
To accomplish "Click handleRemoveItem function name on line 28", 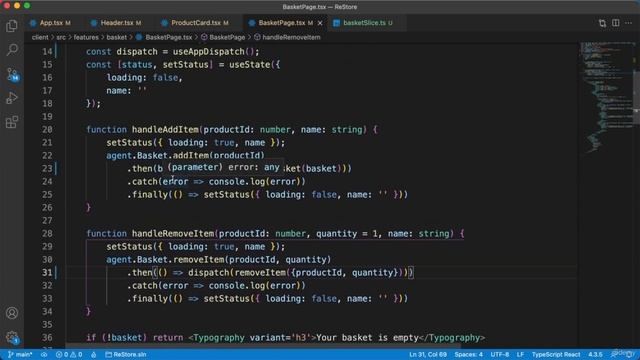I will coord(173,233).
